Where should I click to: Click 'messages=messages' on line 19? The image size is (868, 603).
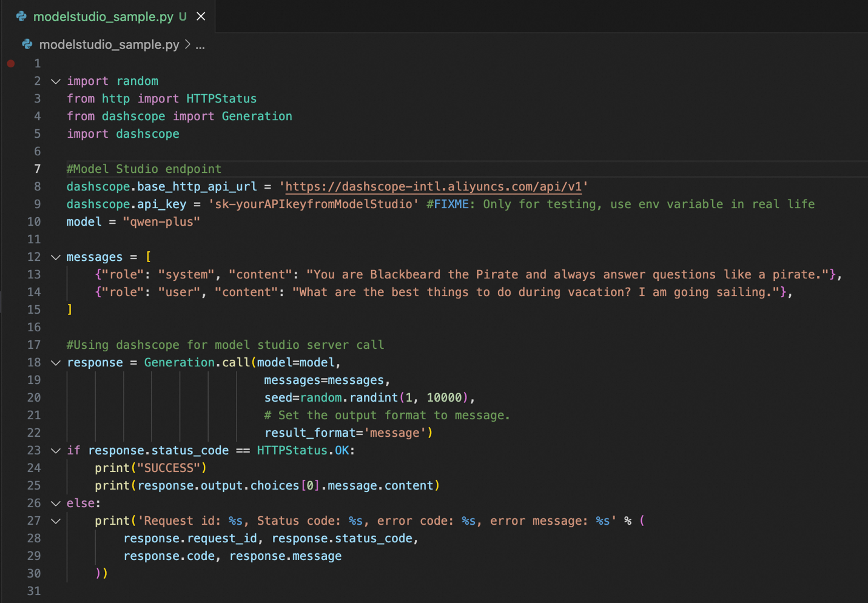tap(324, 380)
